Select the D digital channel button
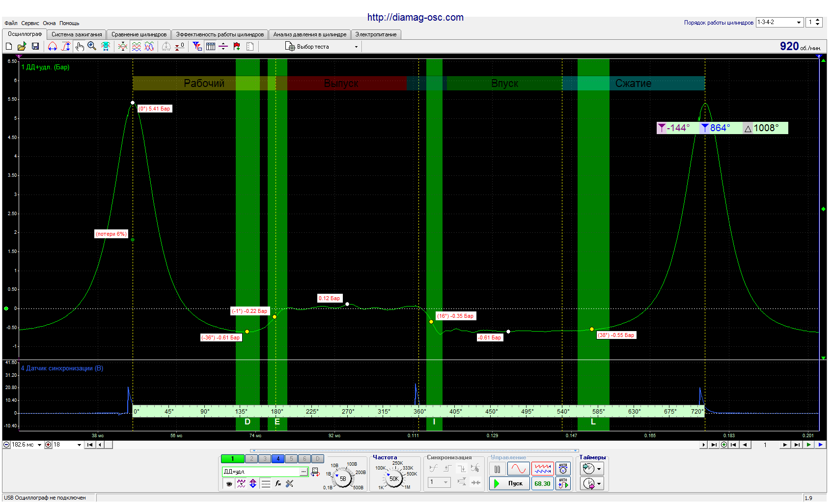Viewport: 833px width, 504px height. pyautogui.click(x=318, y=459)
